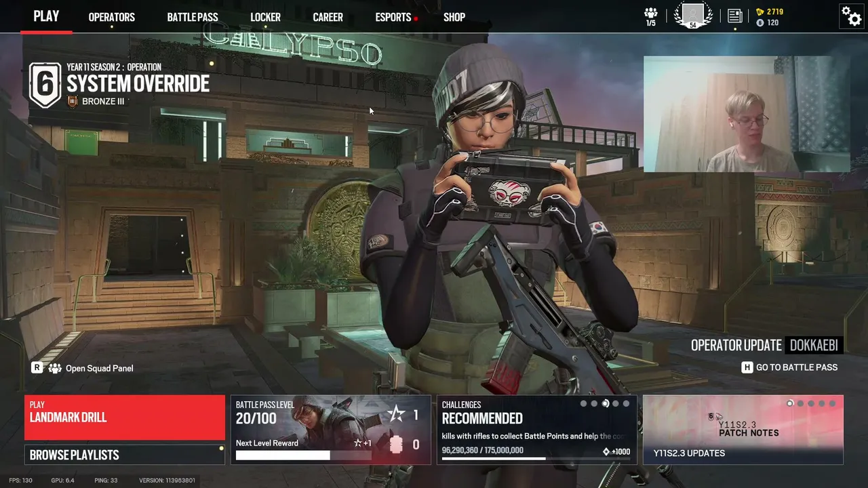Screen dimensions: 868x488
Task: Open Squad Panel
Action: click(99, 369)
